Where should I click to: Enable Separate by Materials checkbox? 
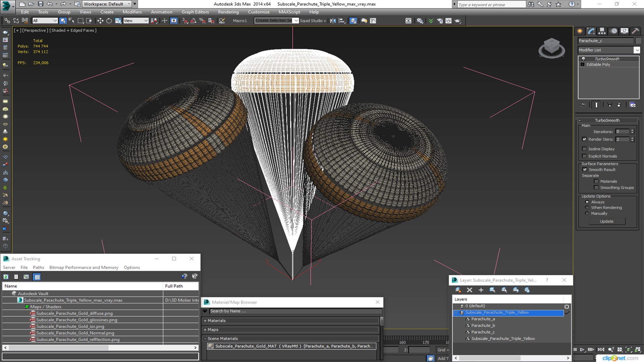[596, 181]
